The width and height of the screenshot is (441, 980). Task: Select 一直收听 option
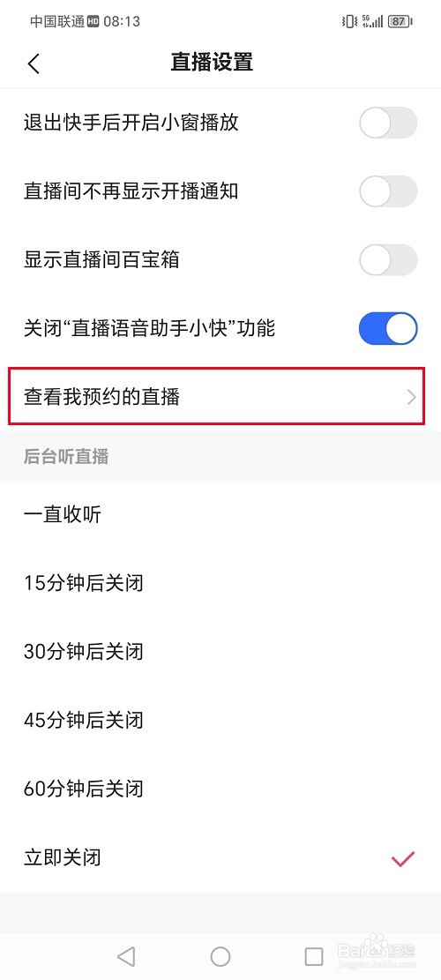220,515
